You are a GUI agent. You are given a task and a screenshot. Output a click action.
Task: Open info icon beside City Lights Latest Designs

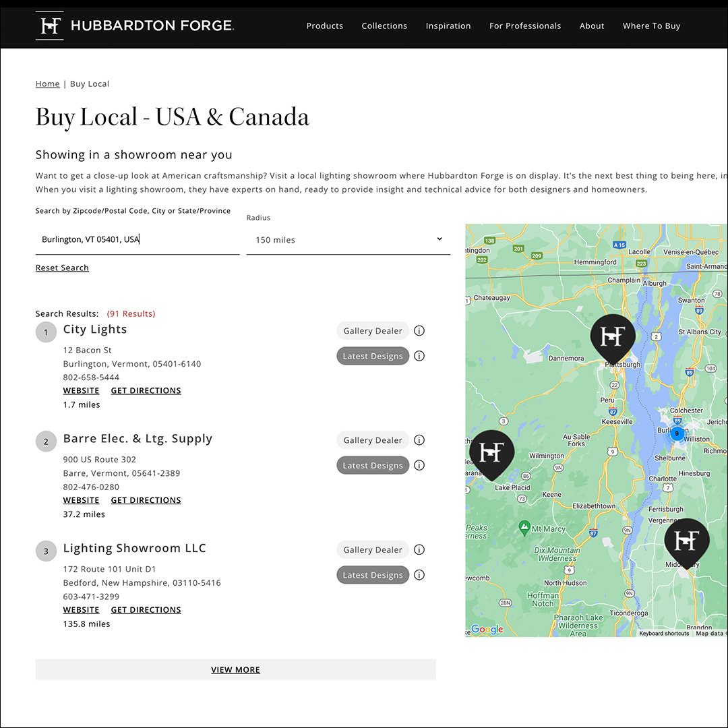tap(419, 356)
